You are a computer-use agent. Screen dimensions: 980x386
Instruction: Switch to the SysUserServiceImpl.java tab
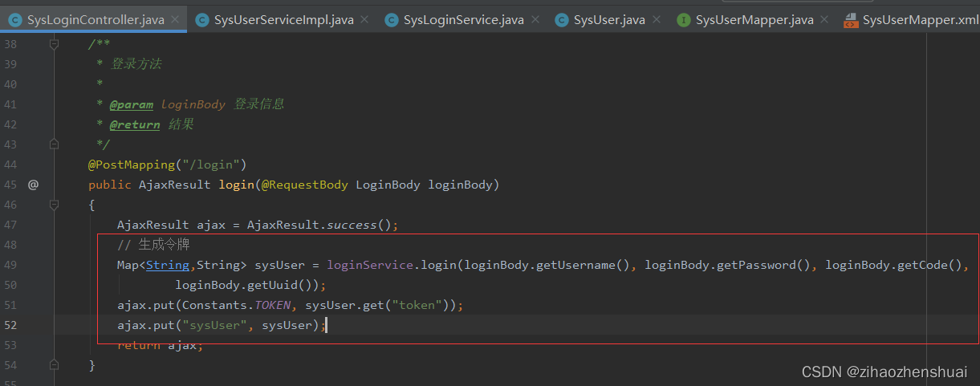pyautogui.click(x=283, y=20)
